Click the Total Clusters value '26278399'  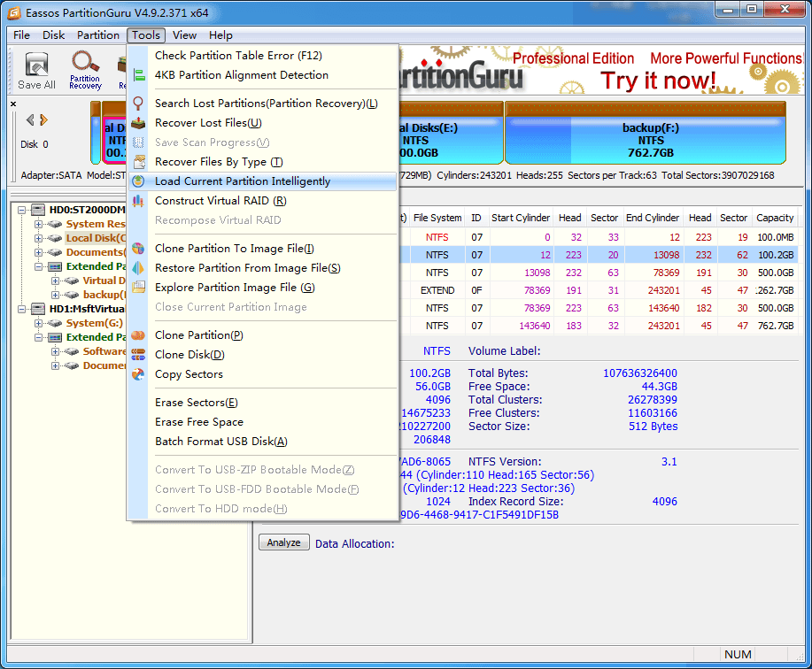(x=653, y=400)
